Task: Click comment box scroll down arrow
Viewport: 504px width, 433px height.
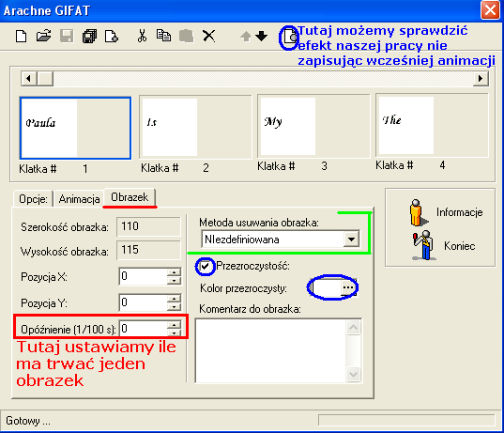Action: coord(353,374)
